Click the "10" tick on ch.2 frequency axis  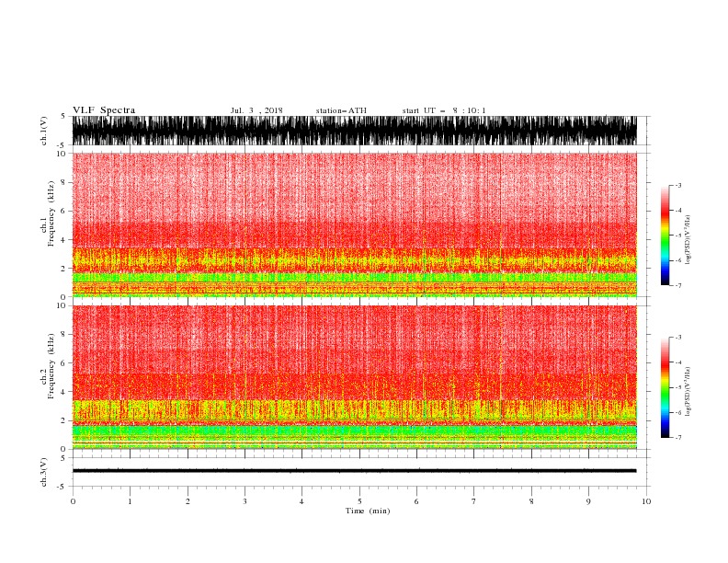coord(62,305)
